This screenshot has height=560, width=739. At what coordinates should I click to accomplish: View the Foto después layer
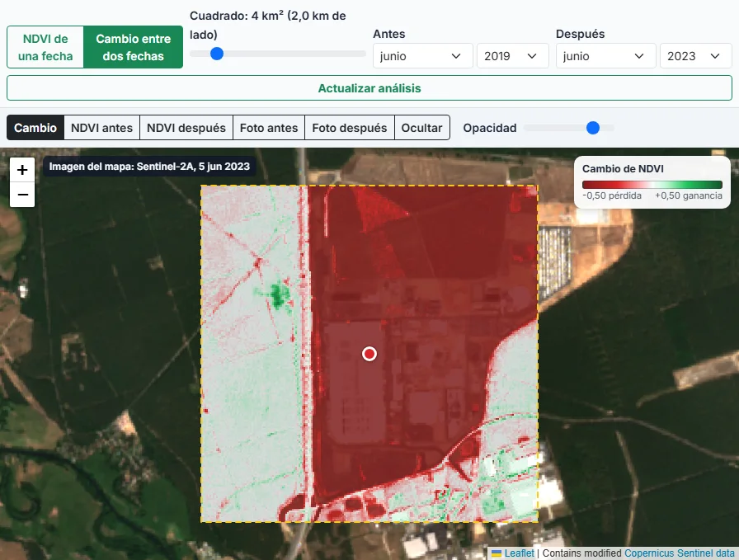(349, 128)
